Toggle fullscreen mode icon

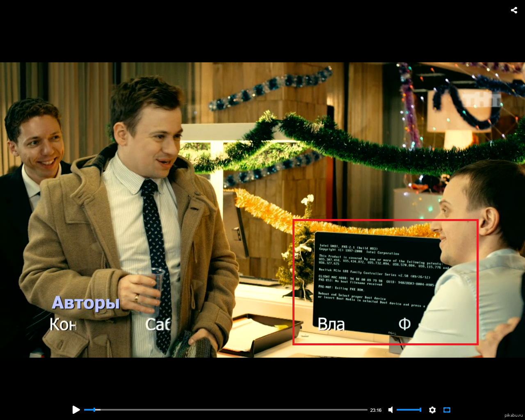coord(447,410)
